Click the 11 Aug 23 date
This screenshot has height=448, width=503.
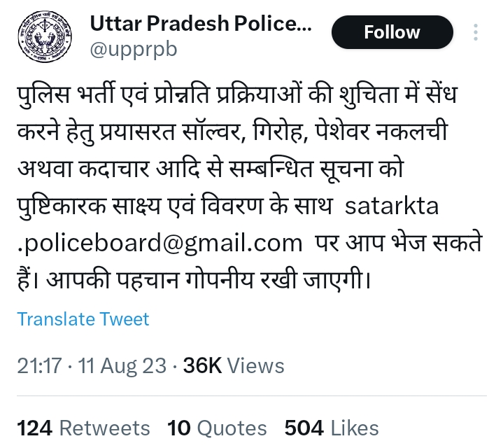[x=122, y=365]
